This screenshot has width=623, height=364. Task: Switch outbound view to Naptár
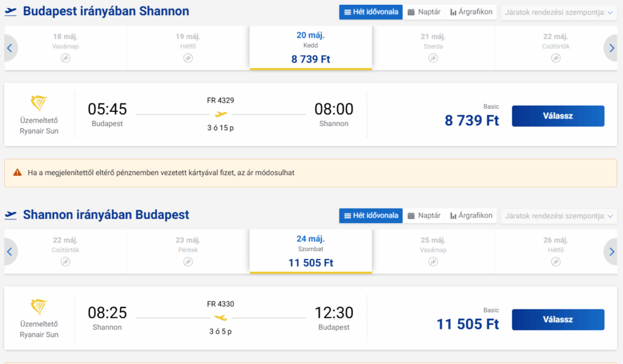[424, 12]
